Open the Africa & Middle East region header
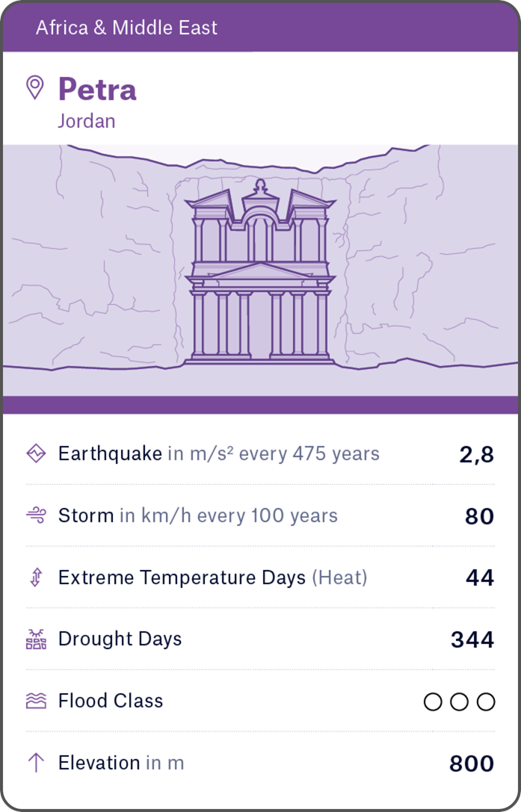521x812 pixels. pyautogui.click(x=127, y=28)
